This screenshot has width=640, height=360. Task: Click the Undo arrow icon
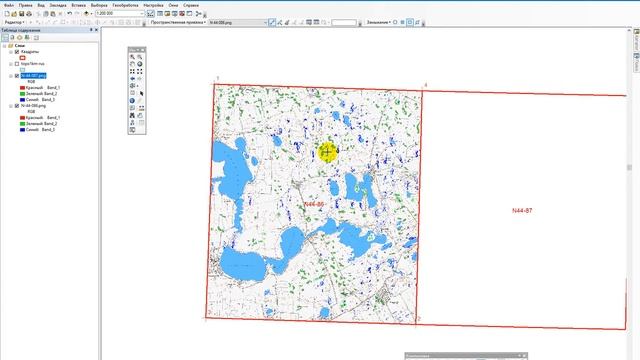point(69,13)
